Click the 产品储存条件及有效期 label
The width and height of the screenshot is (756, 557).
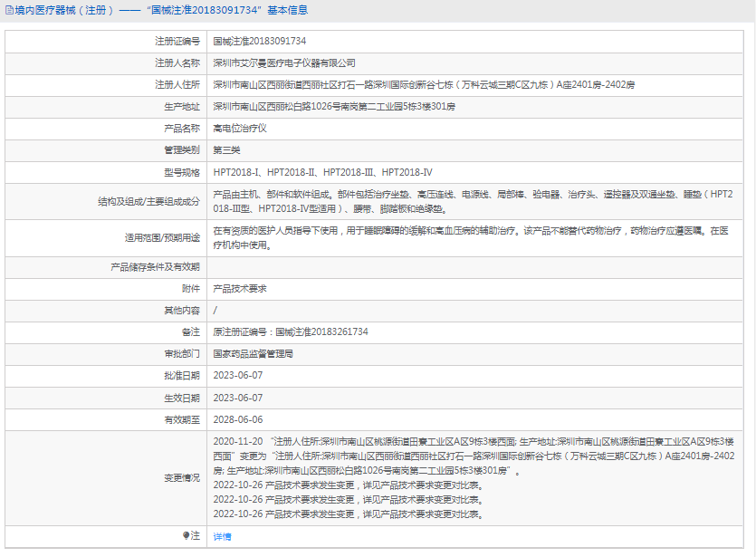click(x=155, y=266)
